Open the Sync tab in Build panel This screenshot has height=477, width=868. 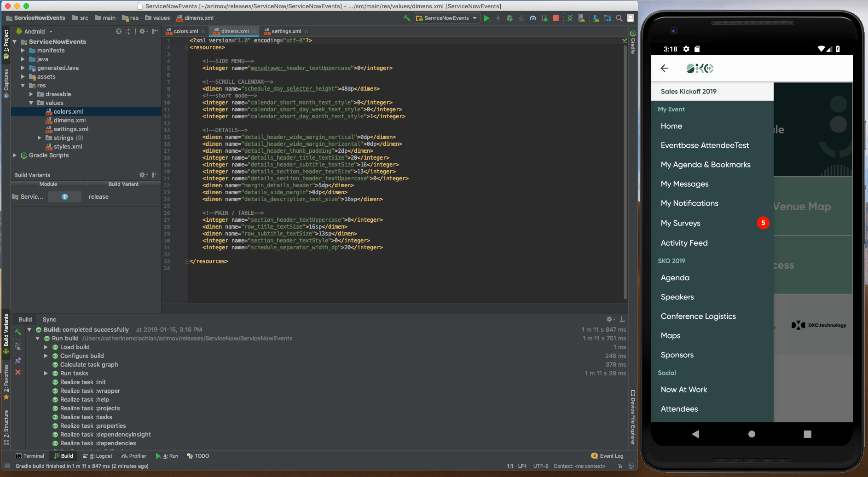(x=49, y=319)
